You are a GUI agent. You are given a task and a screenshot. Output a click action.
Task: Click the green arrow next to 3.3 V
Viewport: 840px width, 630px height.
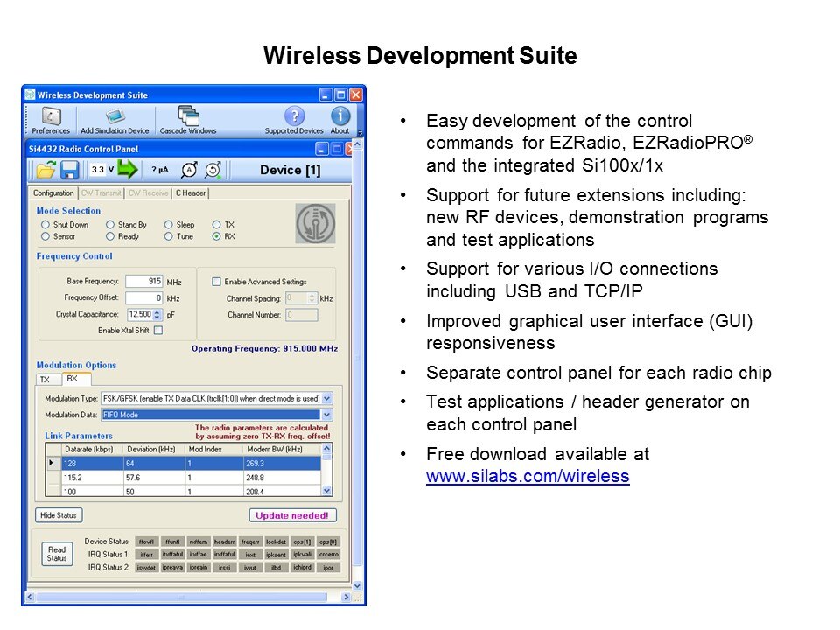129,170
